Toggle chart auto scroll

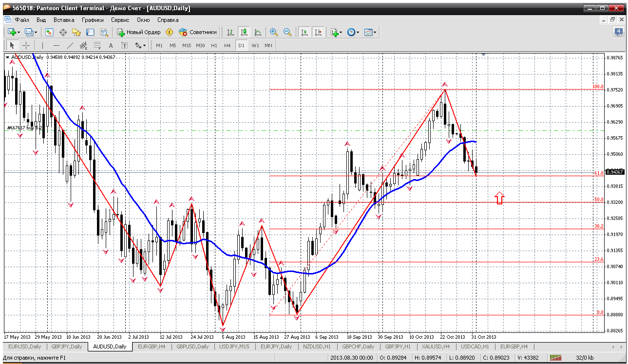[x=304, y=32]
